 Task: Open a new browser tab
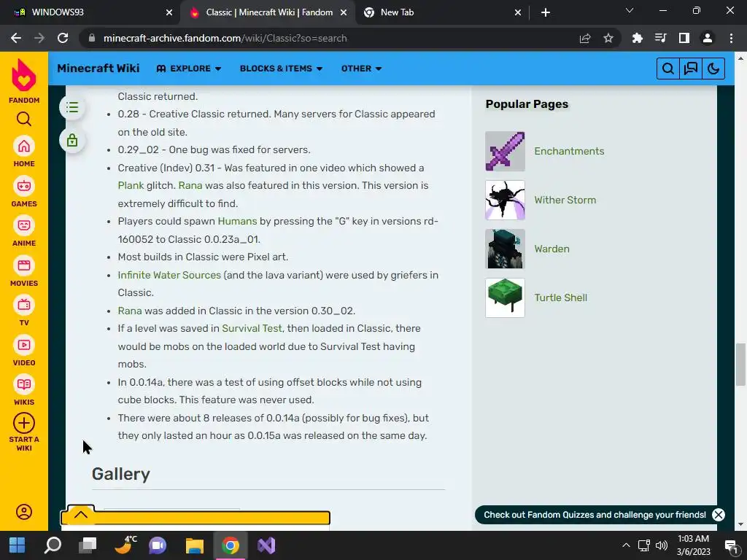pyautogui.click(x=546, y=12)
